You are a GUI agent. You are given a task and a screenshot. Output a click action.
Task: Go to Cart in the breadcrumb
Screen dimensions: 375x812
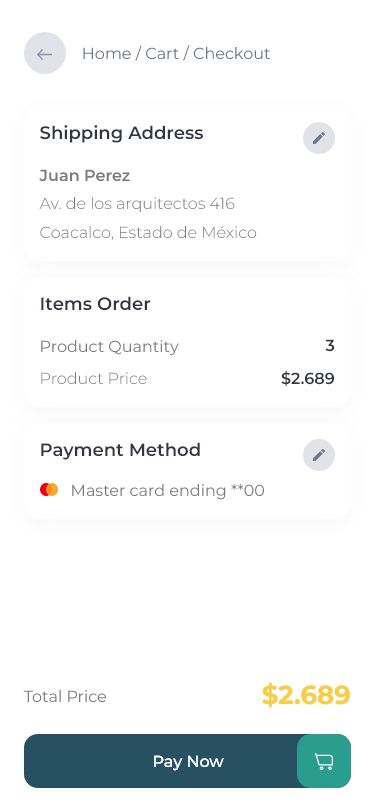(x=162, y=53)
